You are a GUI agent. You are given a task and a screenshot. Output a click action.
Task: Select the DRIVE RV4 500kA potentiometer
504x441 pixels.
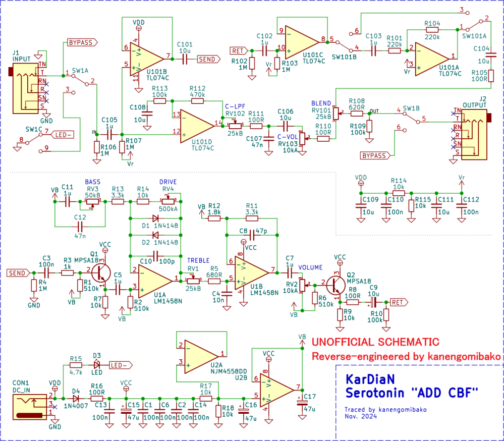click(168, 201)
